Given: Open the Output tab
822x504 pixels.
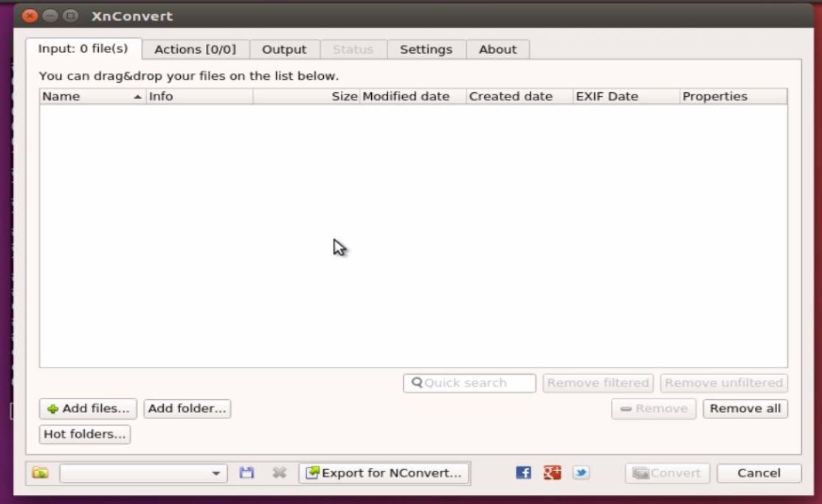Looking at the screenshot, I should (x=284, y=49).
